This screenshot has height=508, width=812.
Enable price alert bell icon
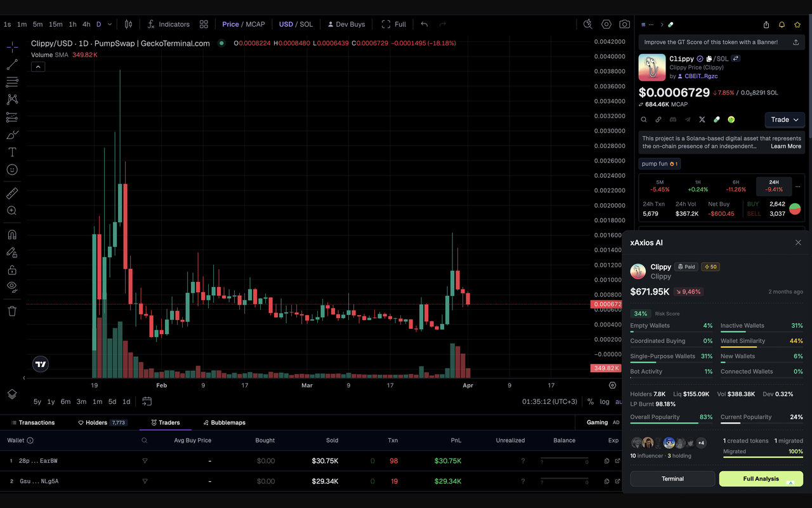click(782, 25)
